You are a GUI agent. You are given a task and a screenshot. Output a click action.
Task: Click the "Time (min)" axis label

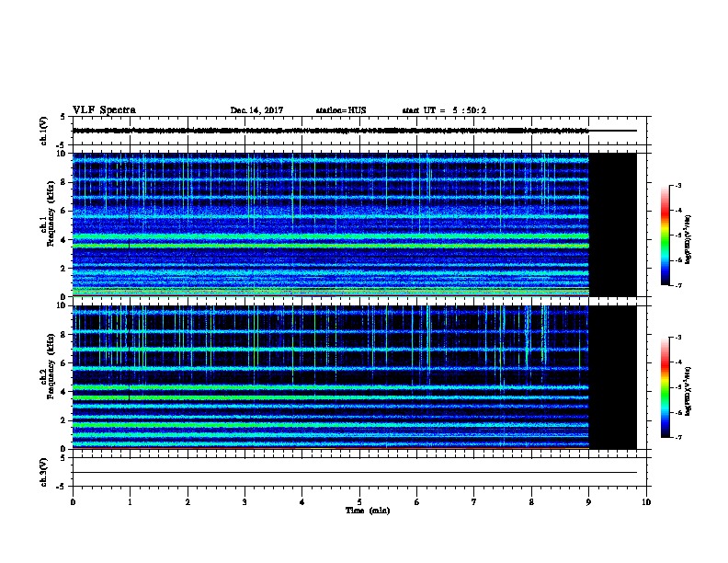click(x=368, y=511)
